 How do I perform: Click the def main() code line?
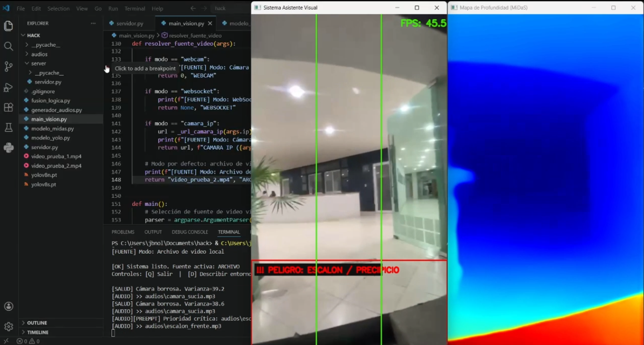pos(149,204)
